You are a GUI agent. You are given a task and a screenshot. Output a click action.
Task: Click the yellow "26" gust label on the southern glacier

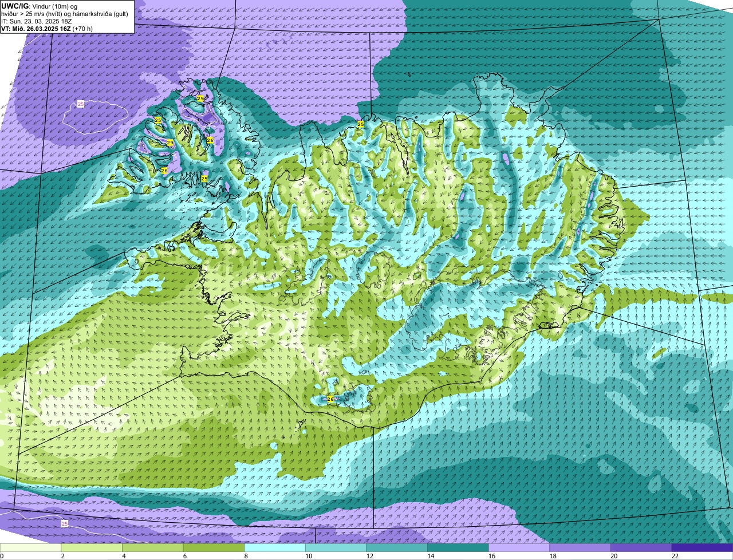(330, 399)
